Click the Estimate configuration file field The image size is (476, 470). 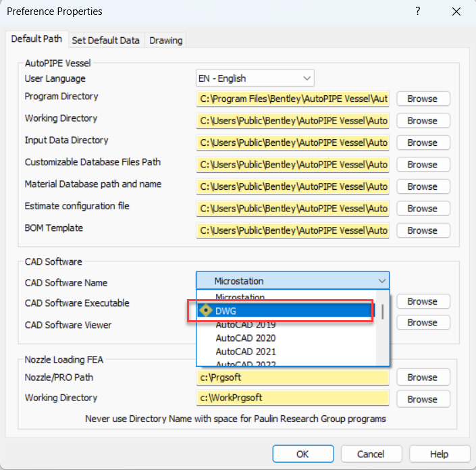click(292, 208)
